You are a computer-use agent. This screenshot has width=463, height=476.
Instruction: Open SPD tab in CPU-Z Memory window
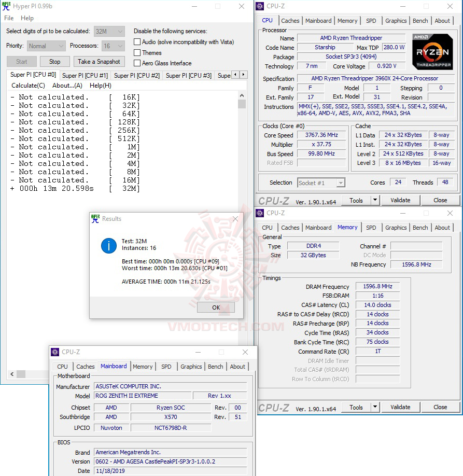pyautogui.click(x=371, y=228)
